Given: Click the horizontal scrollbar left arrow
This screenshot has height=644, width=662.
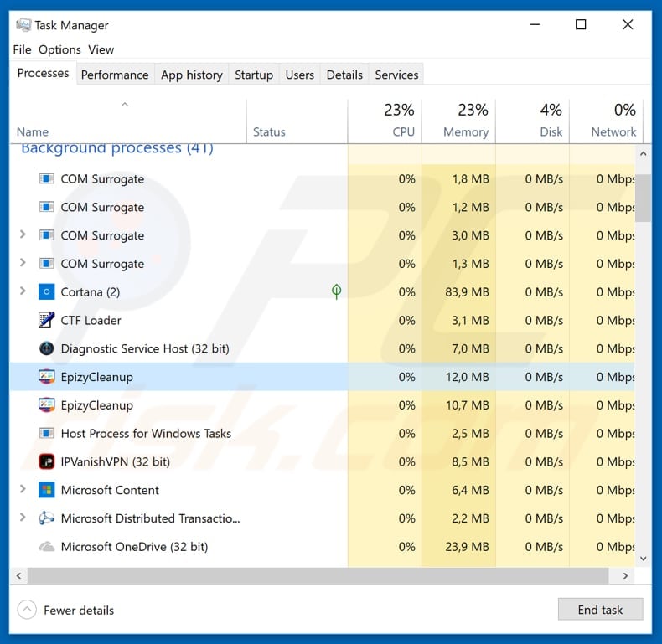Looking at the screenshot, I should click(18, 575).
